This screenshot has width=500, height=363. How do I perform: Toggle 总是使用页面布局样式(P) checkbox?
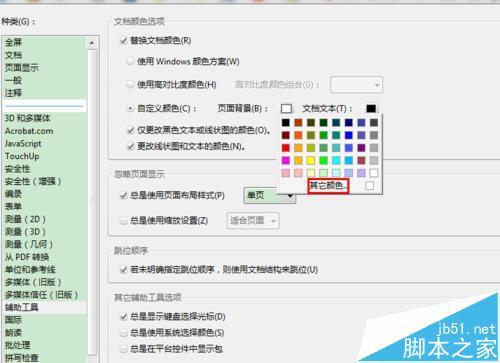point(124,195)
